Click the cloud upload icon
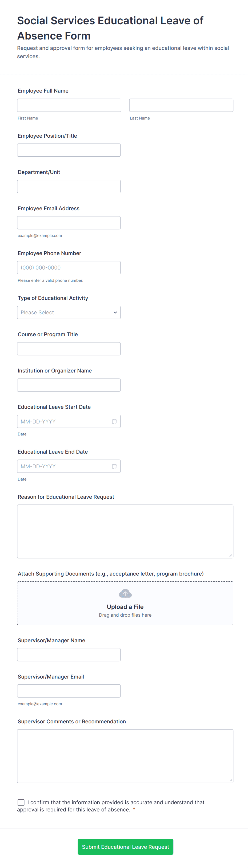Image resolution: width=248 pixels, height=868 pixels. tap(125, 594)
